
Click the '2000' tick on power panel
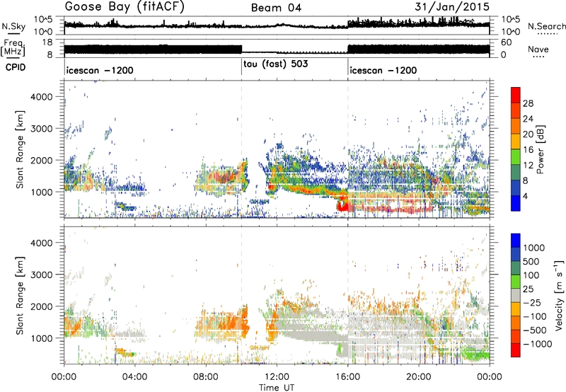pos(41,160)
